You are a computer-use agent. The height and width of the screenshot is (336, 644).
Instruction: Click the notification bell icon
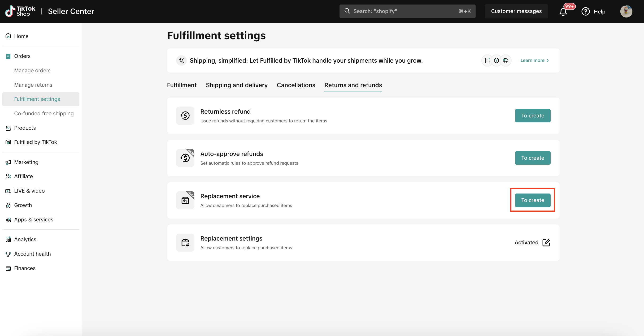(x=563, y=12)
